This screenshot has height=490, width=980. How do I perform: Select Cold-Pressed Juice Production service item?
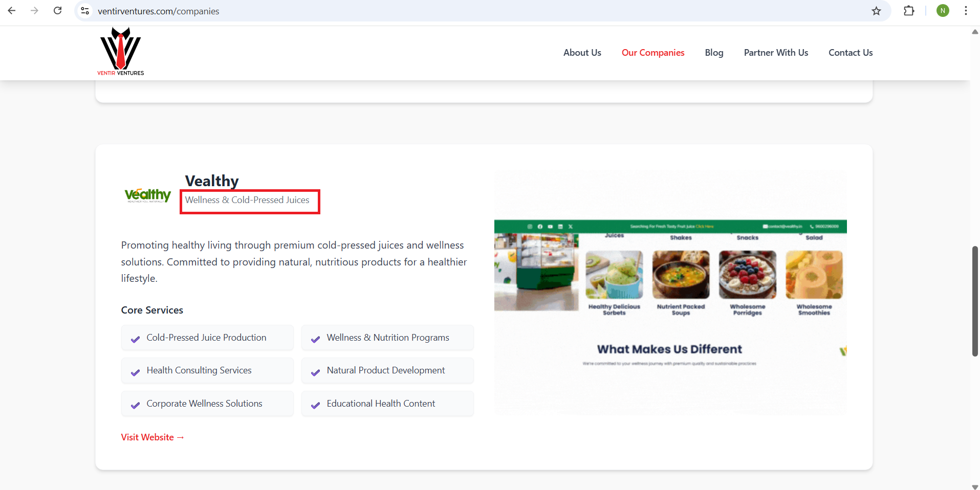point(207,338)
